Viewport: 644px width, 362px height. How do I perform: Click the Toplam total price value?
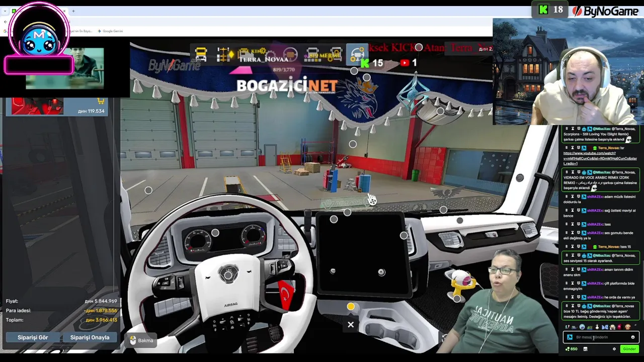[x=101, y=320]
